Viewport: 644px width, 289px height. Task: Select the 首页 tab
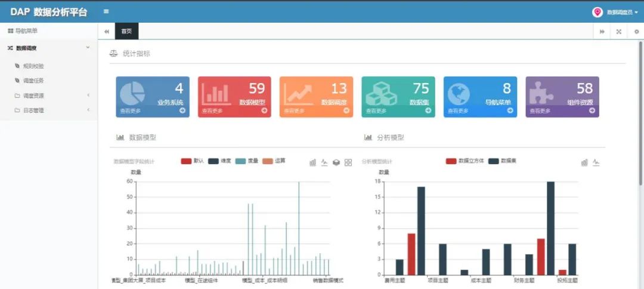pyautogui.click(x=126, y=31)
